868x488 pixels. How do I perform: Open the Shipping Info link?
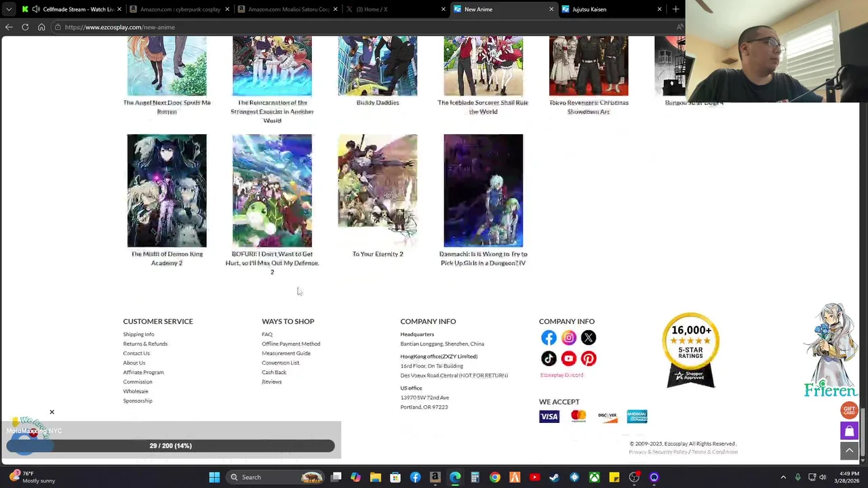point(138,334)
